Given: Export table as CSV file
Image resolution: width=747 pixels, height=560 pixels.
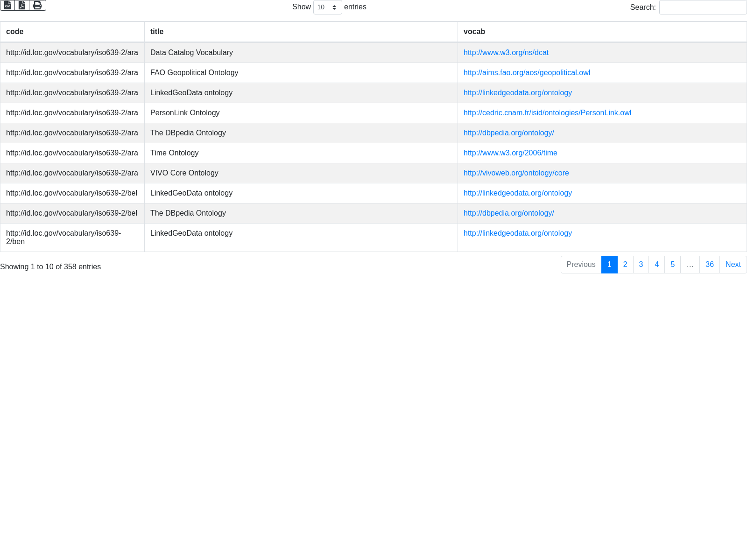Looking at the screenshot, I should [x=7, y=5].
